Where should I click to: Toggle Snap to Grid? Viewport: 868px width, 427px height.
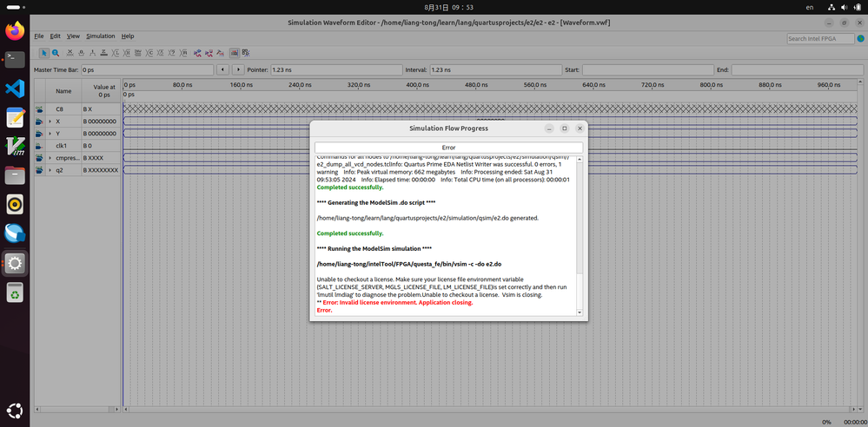tap(235, 53)
